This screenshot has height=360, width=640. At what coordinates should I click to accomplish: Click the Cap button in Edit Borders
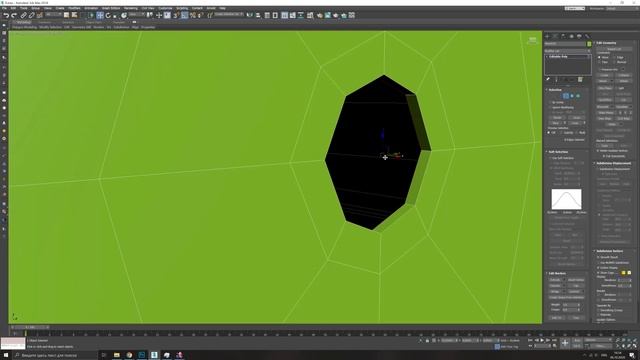[576, 286]
